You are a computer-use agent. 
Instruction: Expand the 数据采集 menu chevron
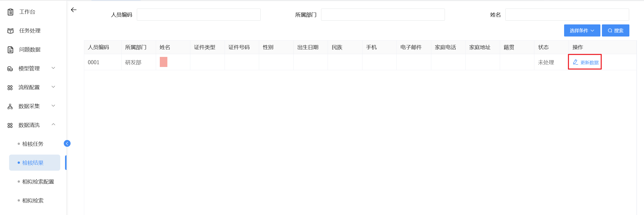pos(53,106)
